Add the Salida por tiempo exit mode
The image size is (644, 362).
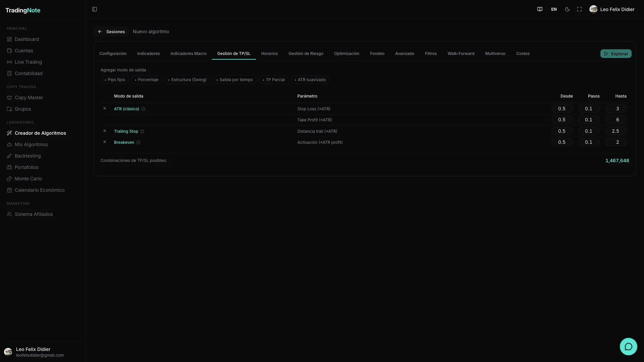point(234,80)
